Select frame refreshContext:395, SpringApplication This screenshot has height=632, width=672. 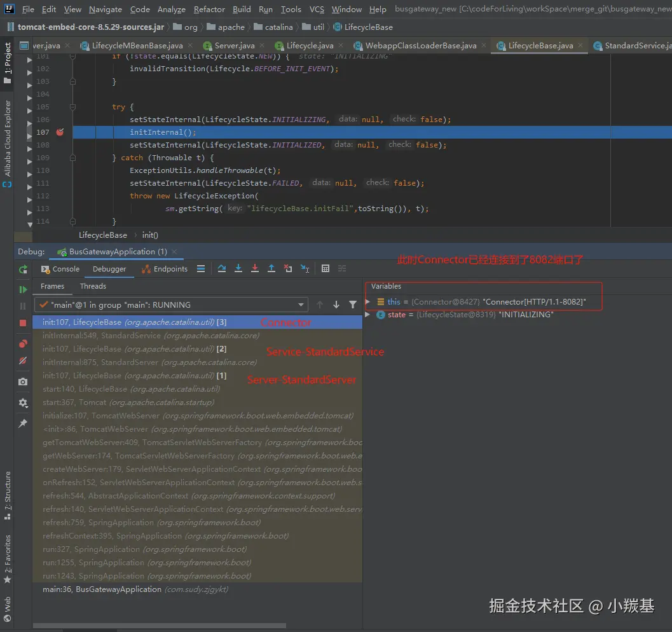coord(197,535)
